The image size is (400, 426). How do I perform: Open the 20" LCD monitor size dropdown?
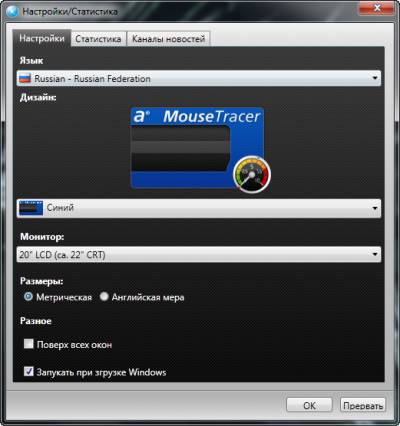(x=199, y=255)
